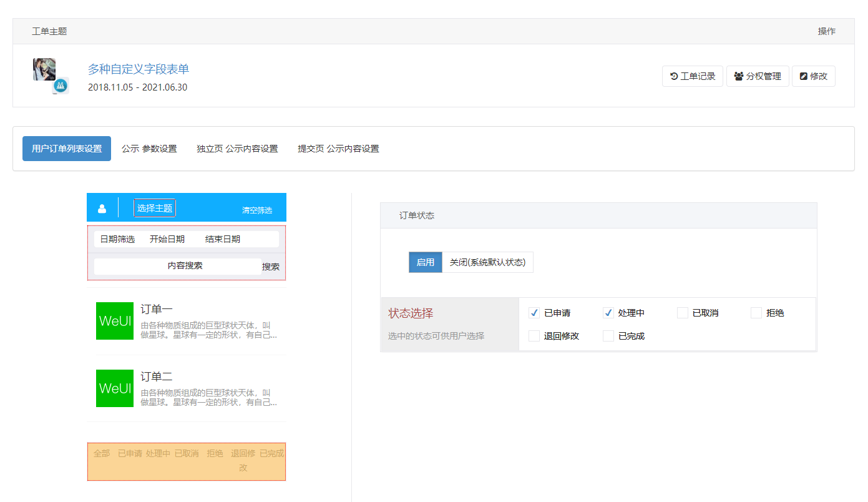Open the 选择主题 selector
868x502 pixels.
point(155,209)
